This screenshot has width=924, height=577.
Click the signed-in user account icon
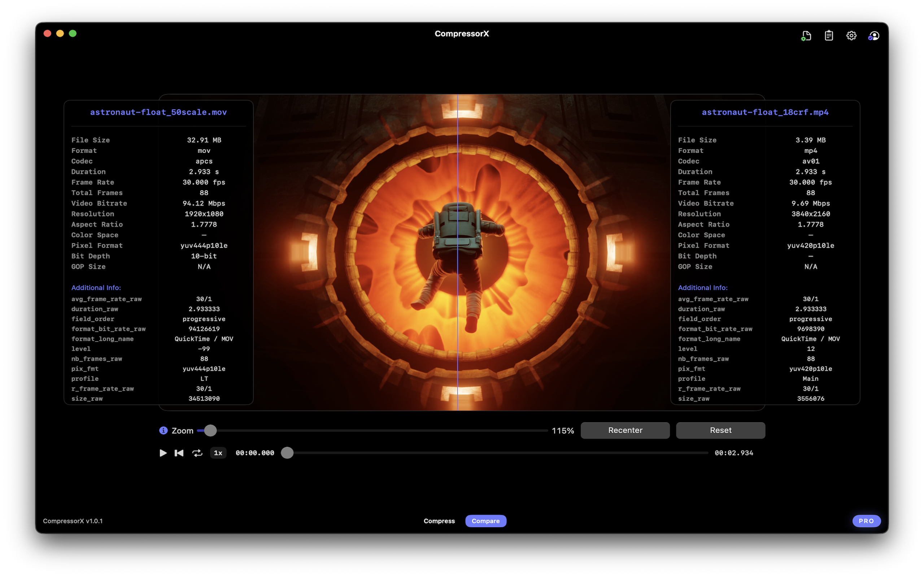874,35
